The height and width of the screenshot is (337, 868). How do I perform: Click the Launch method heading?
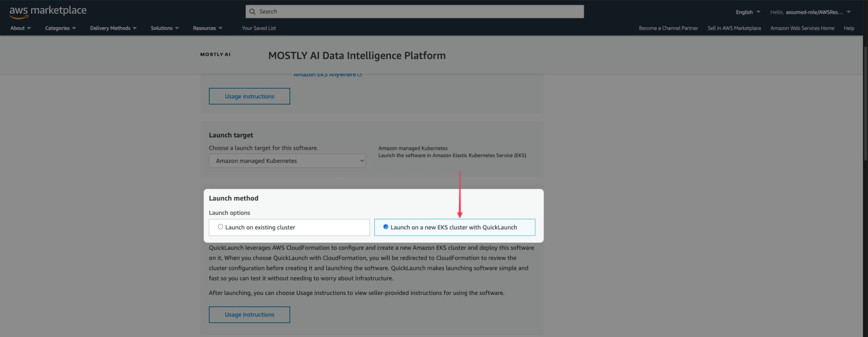click(x=234, y=198)
